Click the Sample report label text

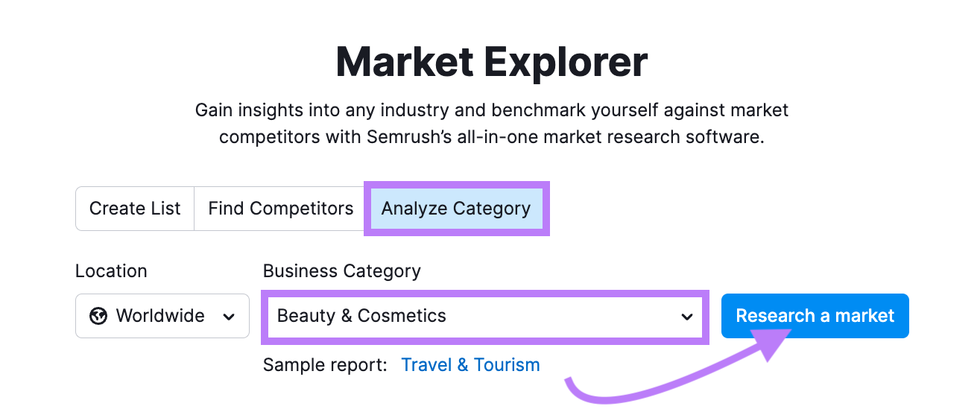(325, 365)
